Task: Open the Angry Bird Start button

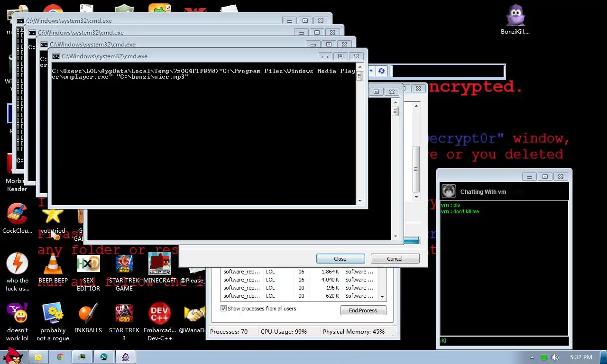Action: (x=12, y=356)
